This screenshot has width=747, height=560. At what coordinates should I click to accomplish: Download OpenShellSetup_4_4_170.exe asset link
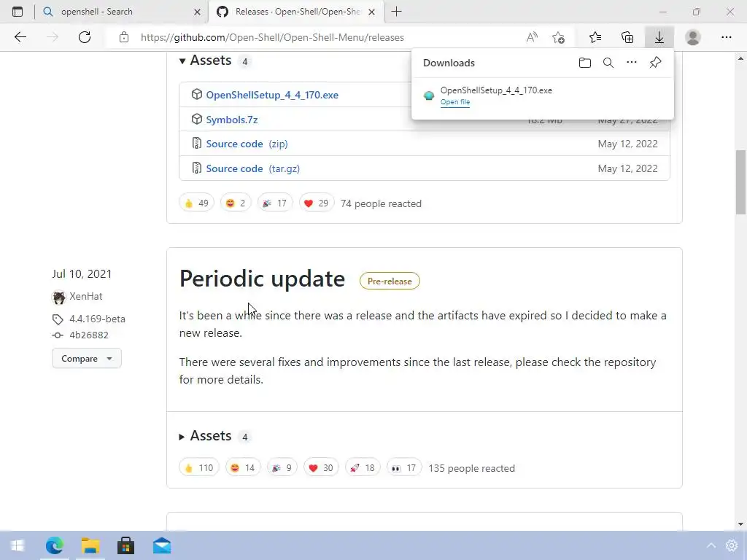pos(272,95)
